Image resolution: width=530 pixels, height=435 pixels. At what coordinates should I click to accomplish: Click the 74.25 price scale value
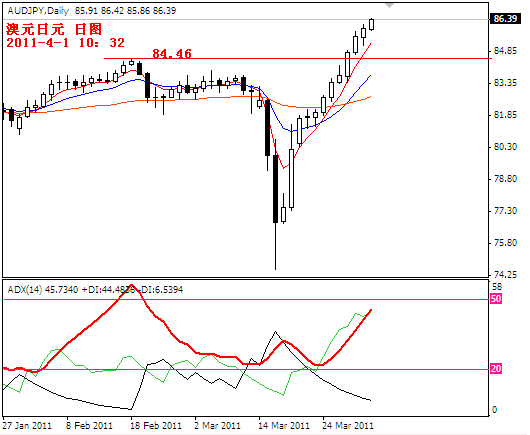pos(505,275)
